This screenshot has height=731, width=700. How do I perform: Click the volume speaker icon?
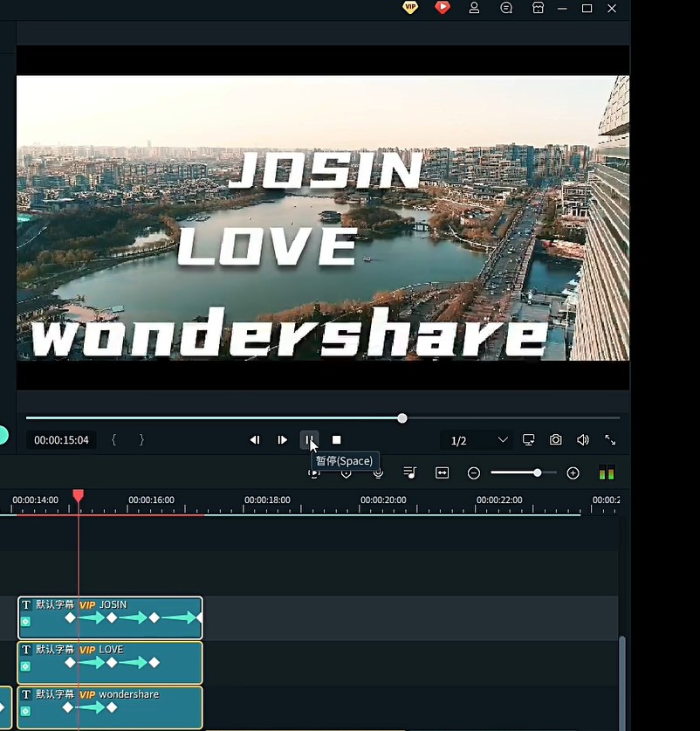(582, 440)
